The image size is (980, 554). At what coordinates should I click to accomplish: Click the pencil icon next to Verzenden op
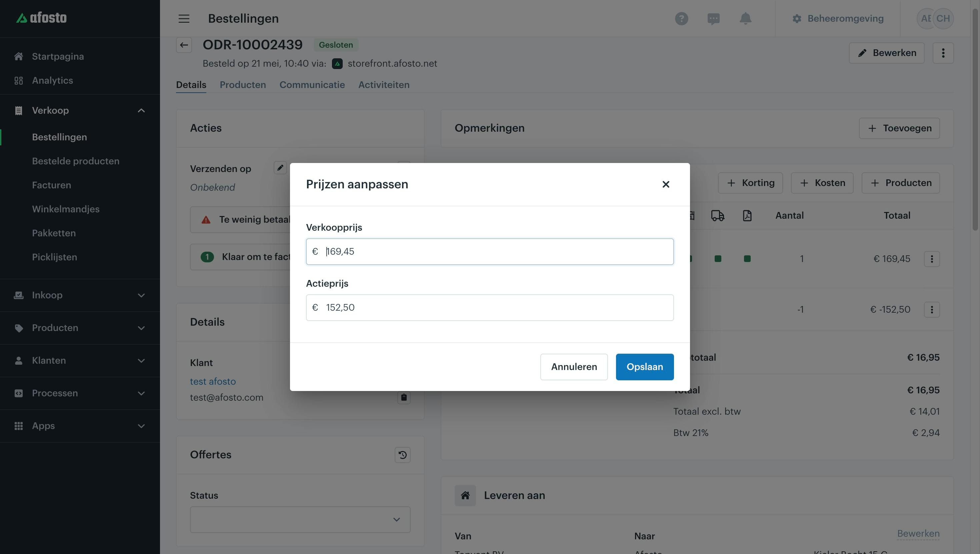280,168
